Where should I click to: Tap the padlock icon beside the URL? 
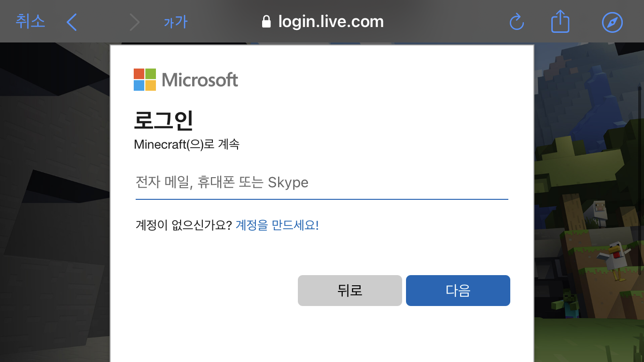(266, 22)
